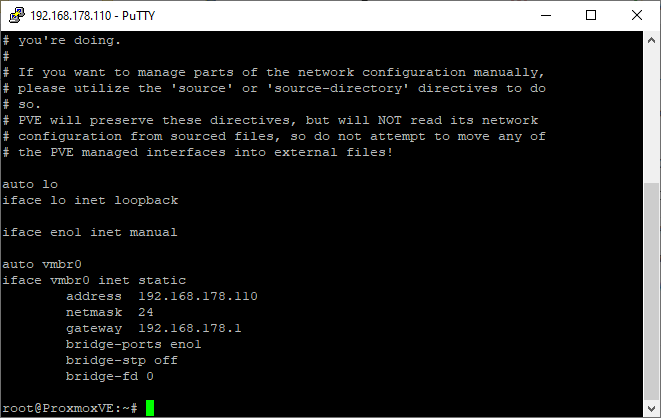Viewport: 661px width, 418px height.
Task: Click the iface lo inet loopback line
Action: 90,200
